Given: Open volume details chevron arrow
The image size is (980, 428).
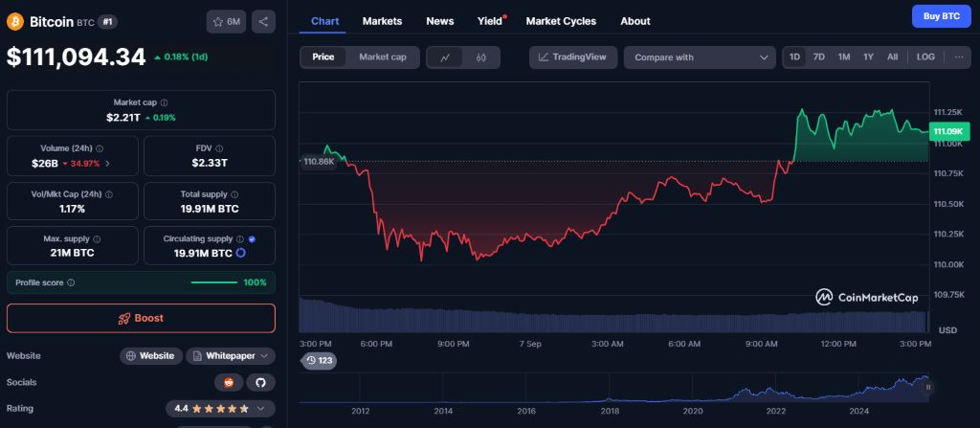Looking at the screenshot, I should 107,164.
